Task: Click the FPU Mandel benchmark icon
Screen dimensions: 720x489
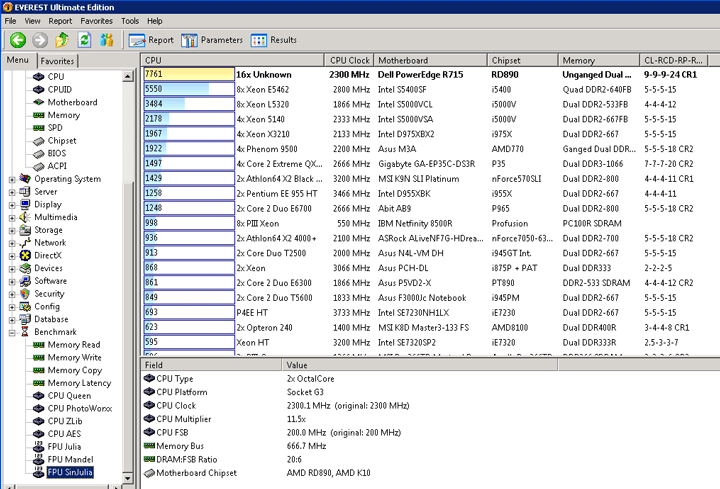Action: tap(39, 460)
